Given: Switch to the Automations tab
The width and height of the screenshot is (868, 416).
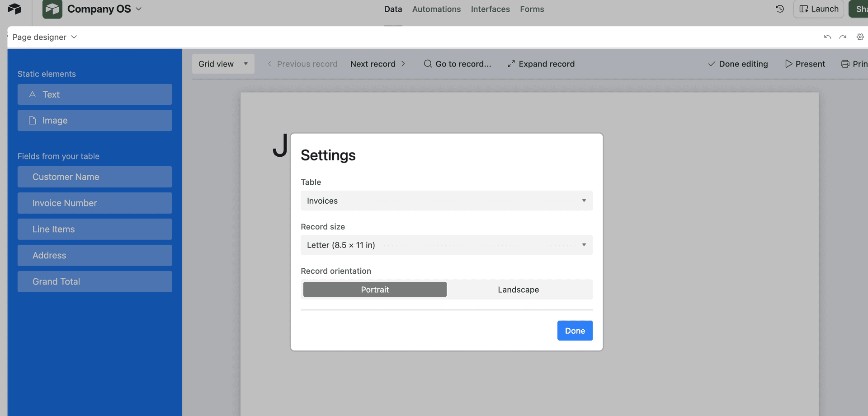Looking at the screenshot, I should click(x=436, y=9).
